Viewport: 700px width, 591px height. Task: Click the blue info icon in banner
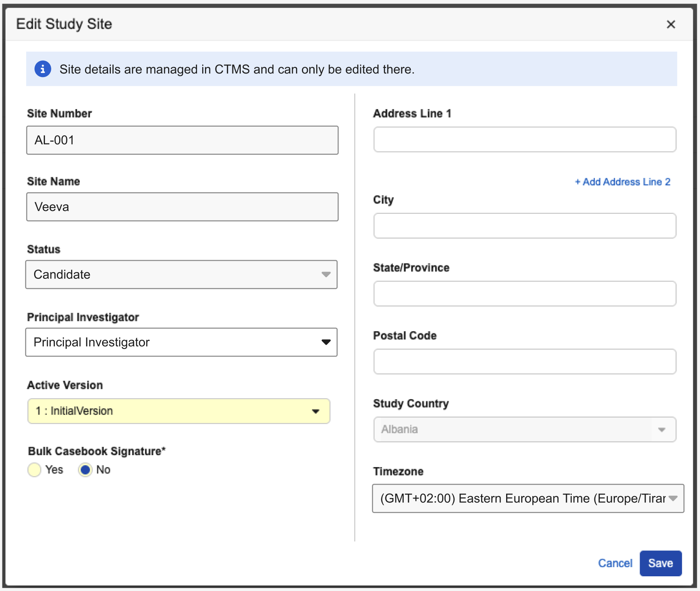pos(43,69)
